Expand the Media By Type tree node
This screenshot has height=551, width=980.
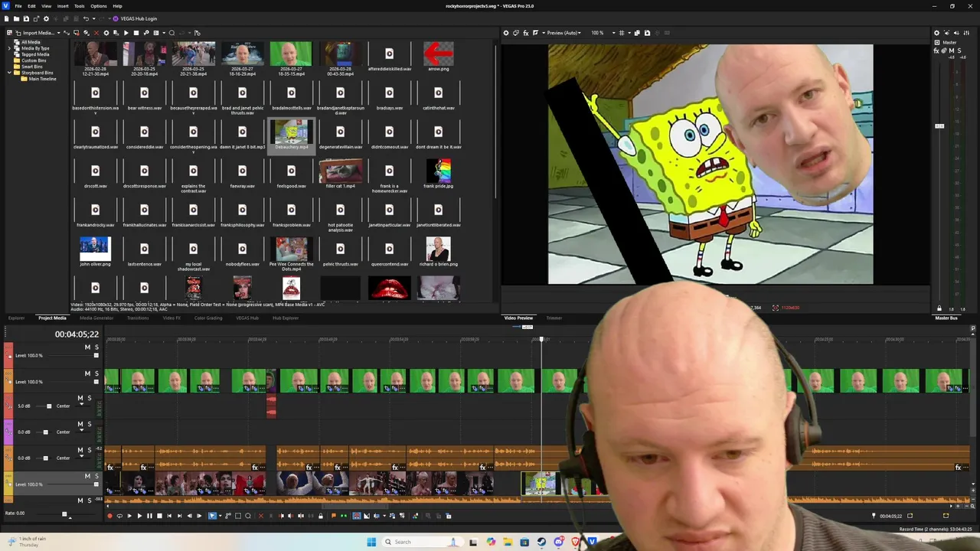coord(10,48)
